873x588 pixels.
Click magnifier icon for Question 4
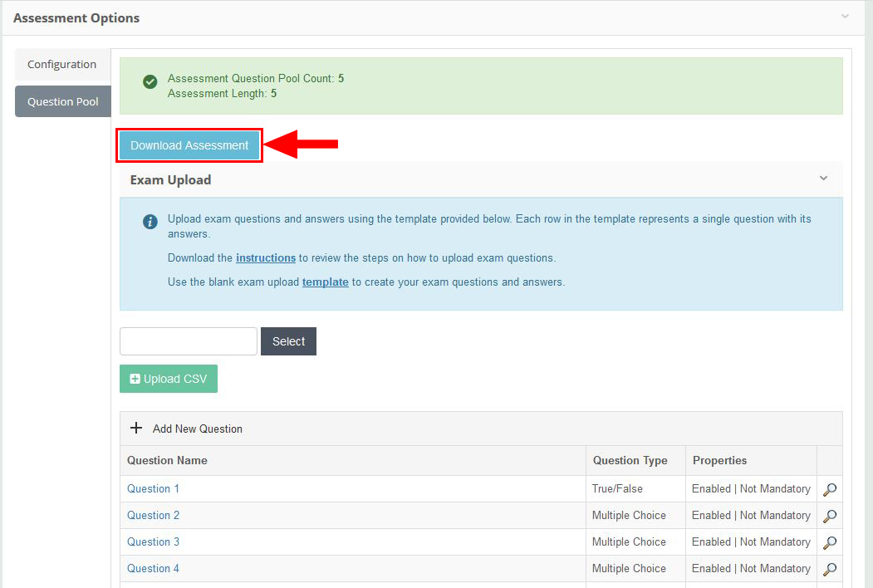tap(829, 569)
